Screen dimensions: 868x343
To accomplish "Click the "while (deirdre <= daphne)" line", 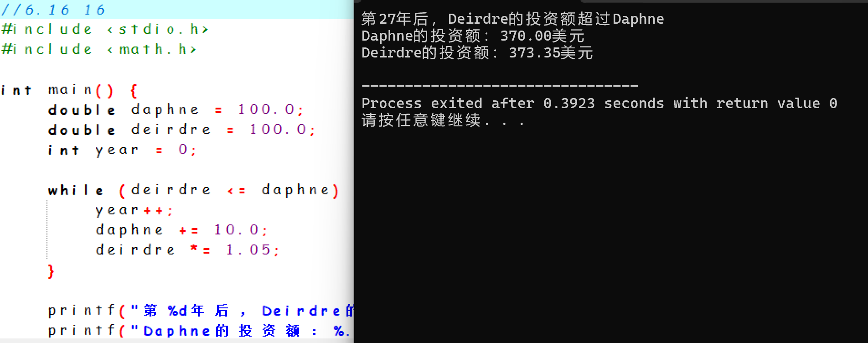I will (194, 190).
